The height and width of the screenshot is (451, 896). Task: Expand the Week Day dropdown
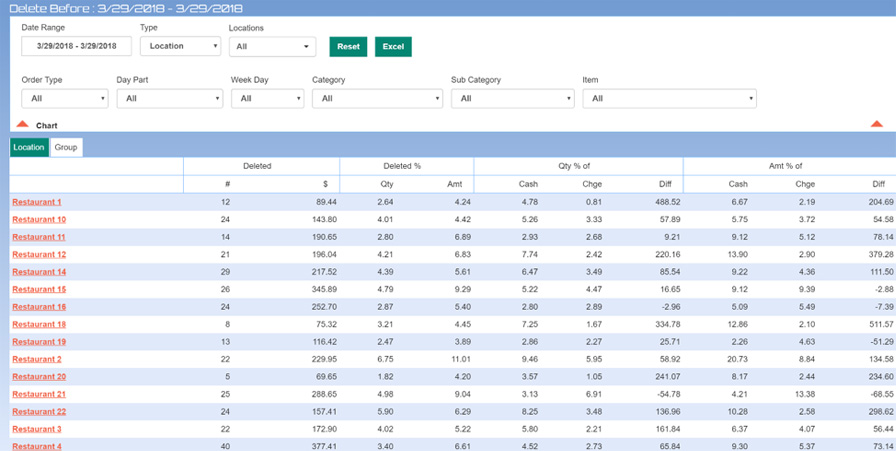(x=267, y=99)
